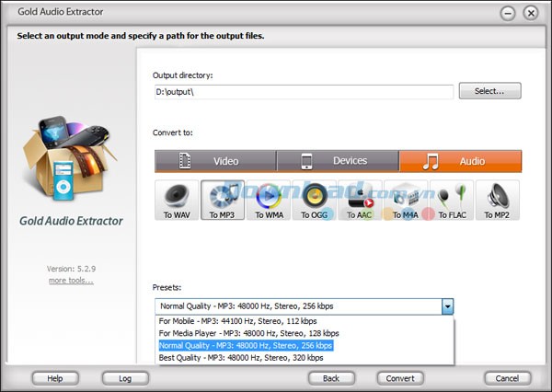
Task: Pick the To WMA format icon
Action: pos(268,200)
